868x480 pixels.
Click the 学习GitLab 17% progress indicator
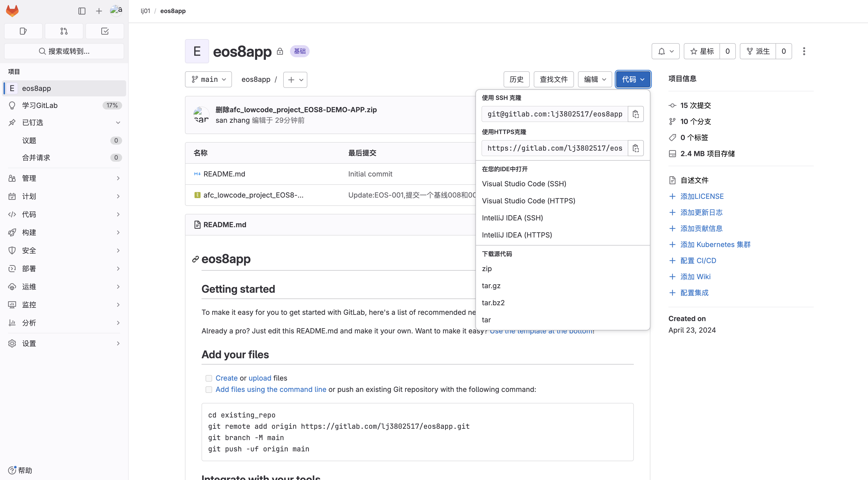click(x=112, y=105)
